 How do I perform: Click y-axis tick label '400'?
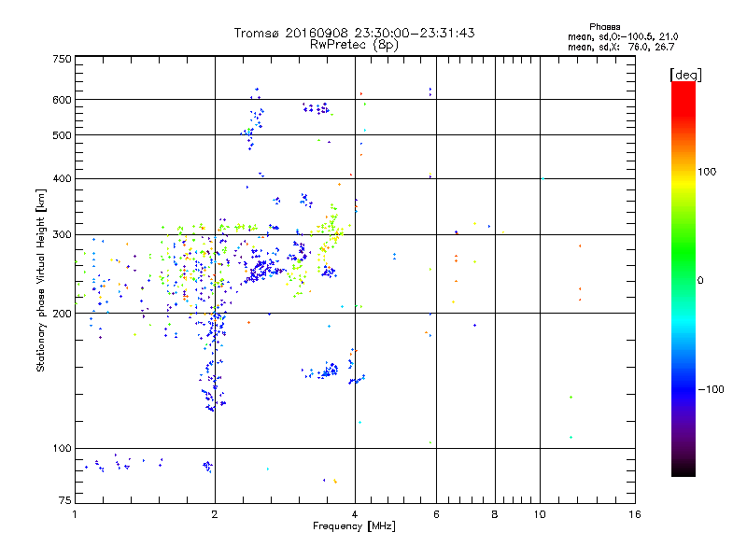click(62, 178)
